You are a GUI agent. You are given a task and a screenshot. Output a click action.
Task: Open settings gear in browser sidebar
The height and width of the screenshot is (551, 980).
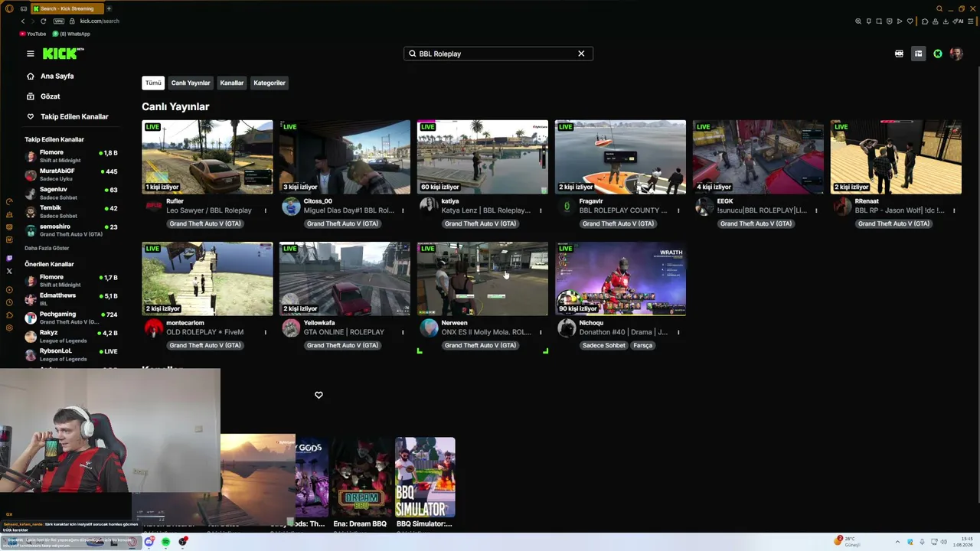(9, 328)
